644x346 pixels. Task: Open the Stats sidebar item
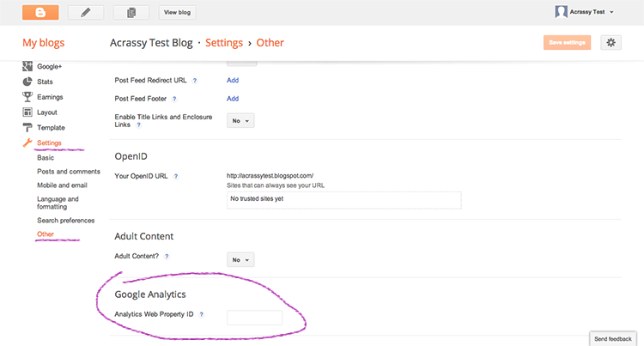tap(45, 82)
